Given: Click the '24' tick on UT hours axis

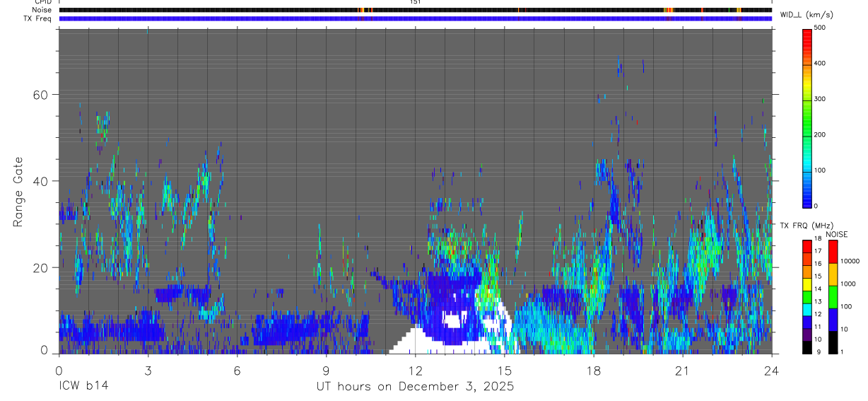Looking at the screenshot, I should pos(772,370).
